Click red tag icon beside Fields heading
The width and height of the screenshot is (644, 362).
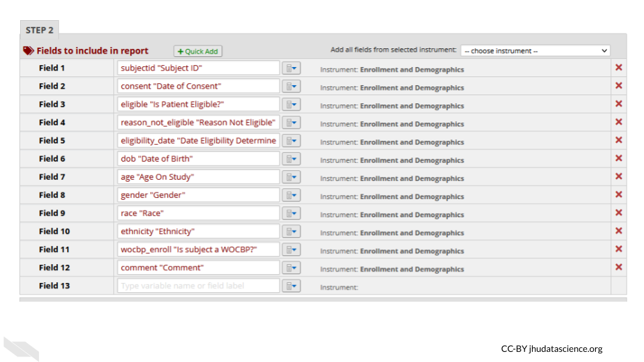click(28, 50)
